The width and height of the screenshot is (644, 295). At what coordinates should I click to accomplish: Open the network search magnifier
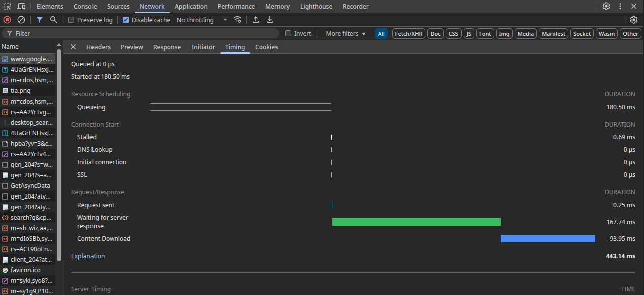click(53, 20)
